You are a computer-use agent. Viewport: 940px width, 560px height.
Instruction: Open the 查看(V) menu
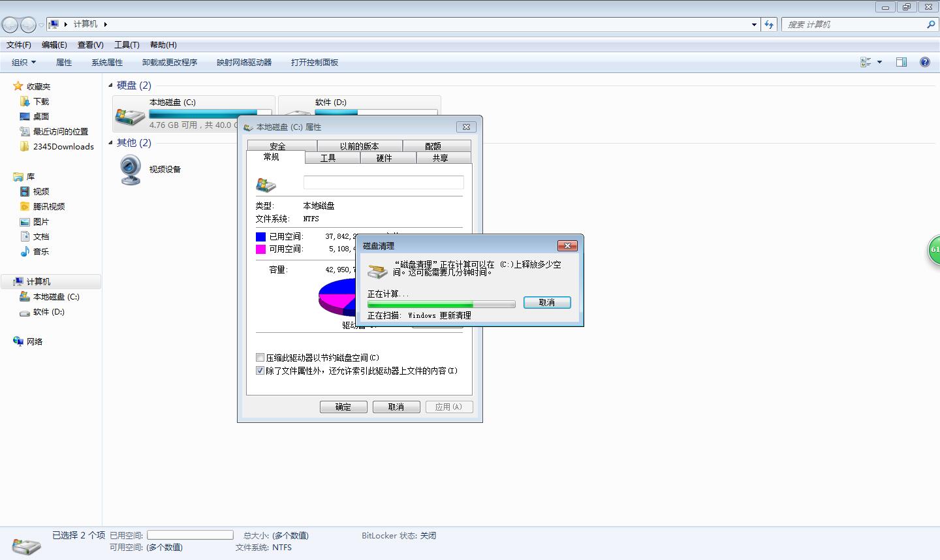click(x=90, y=44)
